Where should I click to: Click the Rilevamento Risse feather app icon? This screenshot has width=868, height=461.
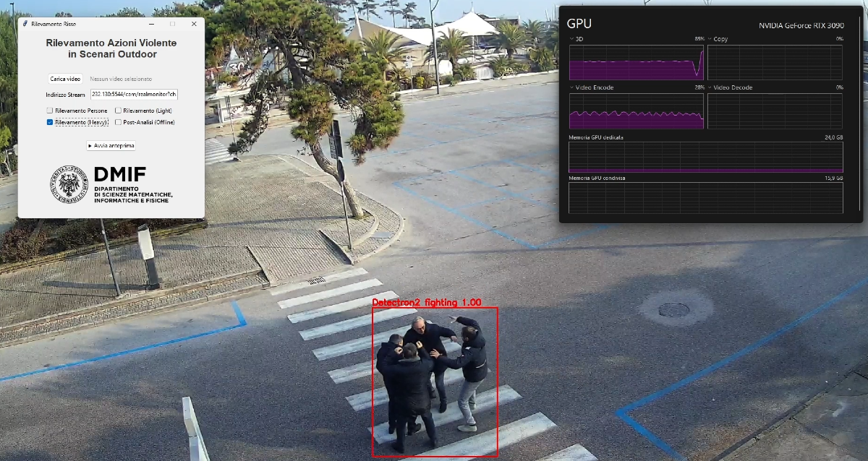point(25,24)
